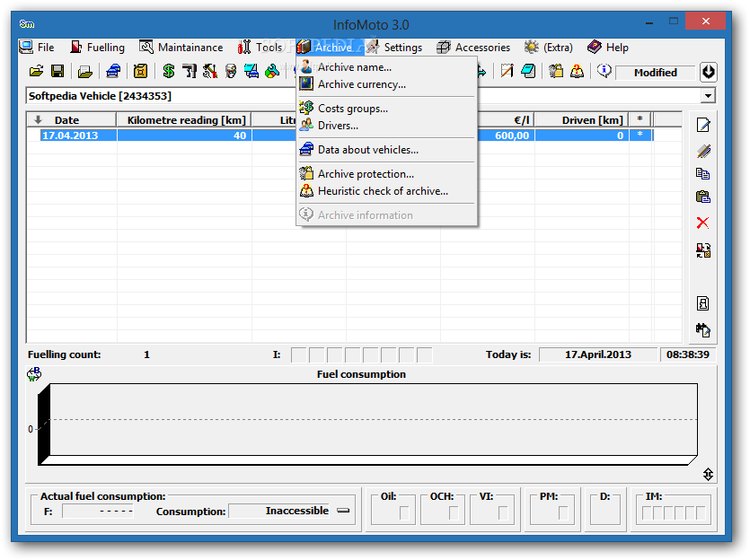This screenshot has width=750, height=560.
Task: Close the highlighted Archive menu
Action: coord(330,48)
